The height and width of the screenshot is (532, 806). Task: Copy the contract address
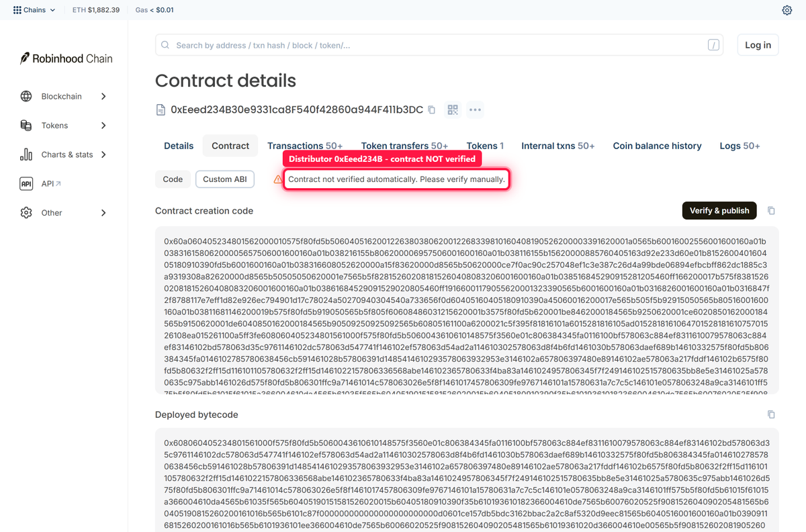click(432, 109)
